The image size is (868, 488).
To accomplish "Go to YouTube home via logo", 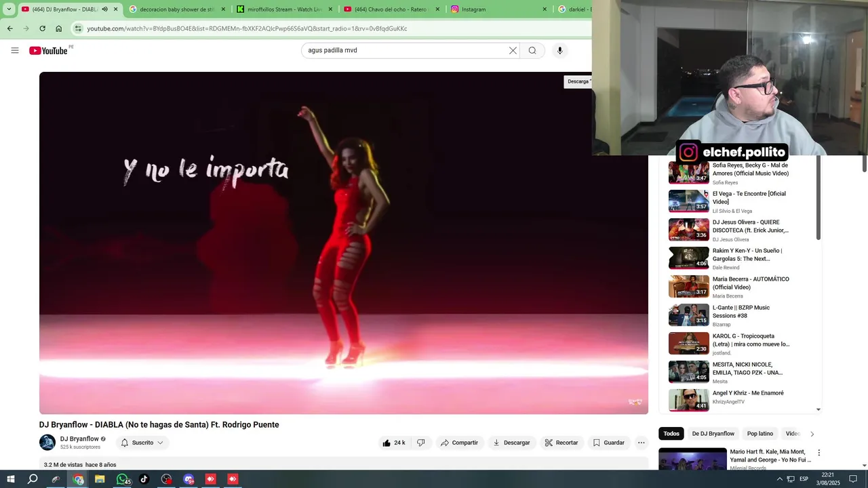I will point(48,51).
